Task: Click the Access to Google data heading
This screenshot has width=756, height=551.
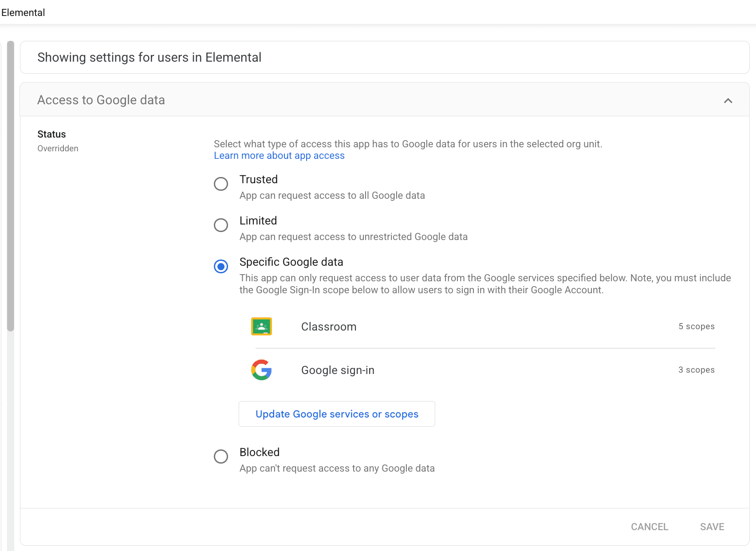Action: coord(101,100)
